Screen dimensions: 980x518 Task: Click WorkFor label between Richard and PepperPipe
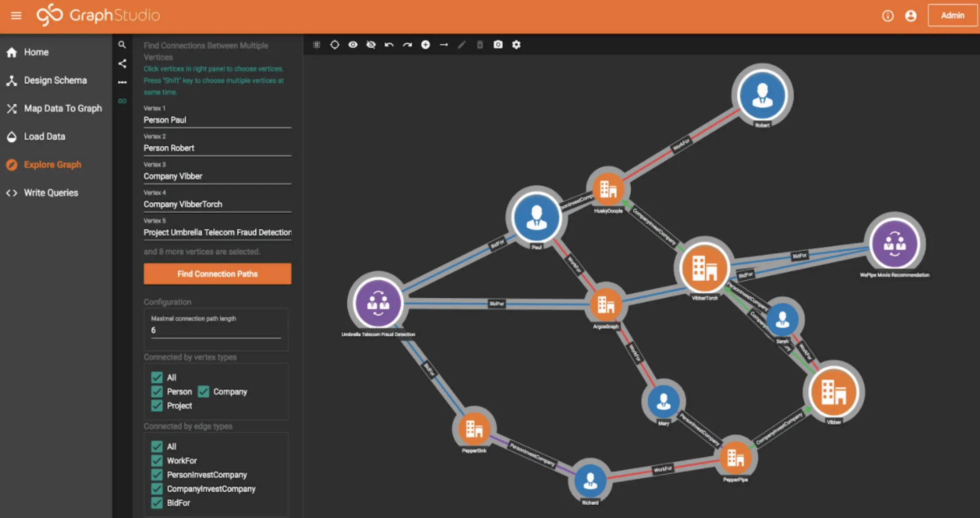(663, 469)
